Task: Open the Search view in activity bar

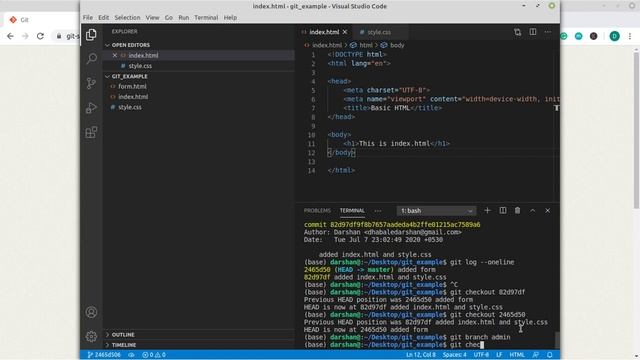Action: 91,59
